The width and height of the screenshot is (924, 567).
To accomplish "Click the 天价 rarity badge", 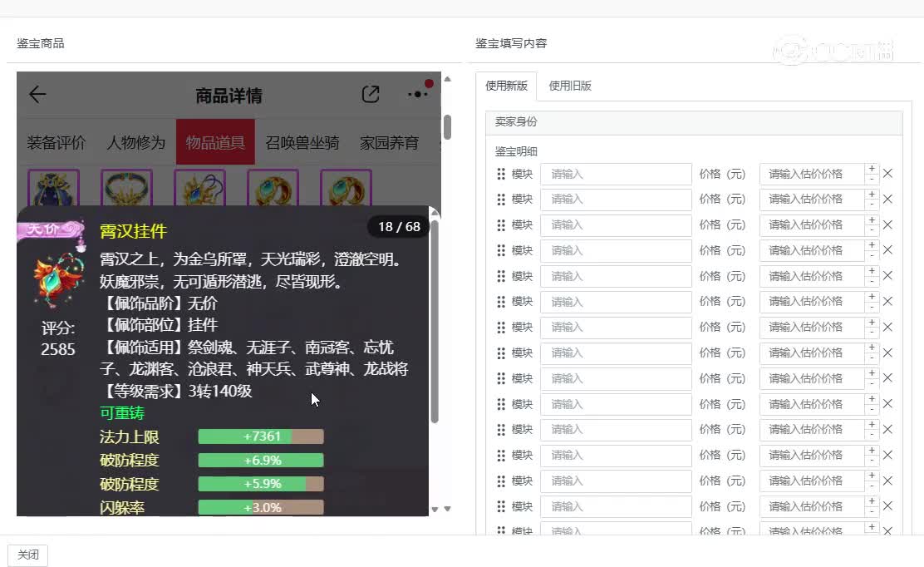I will click(x=51, y=229).
